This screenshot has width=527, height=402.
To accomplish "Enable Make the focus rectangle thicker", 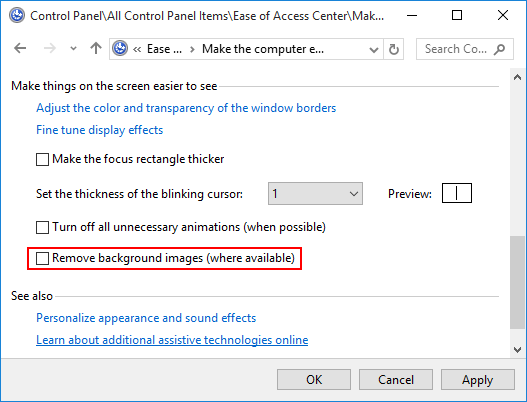I will click(42, 159).
